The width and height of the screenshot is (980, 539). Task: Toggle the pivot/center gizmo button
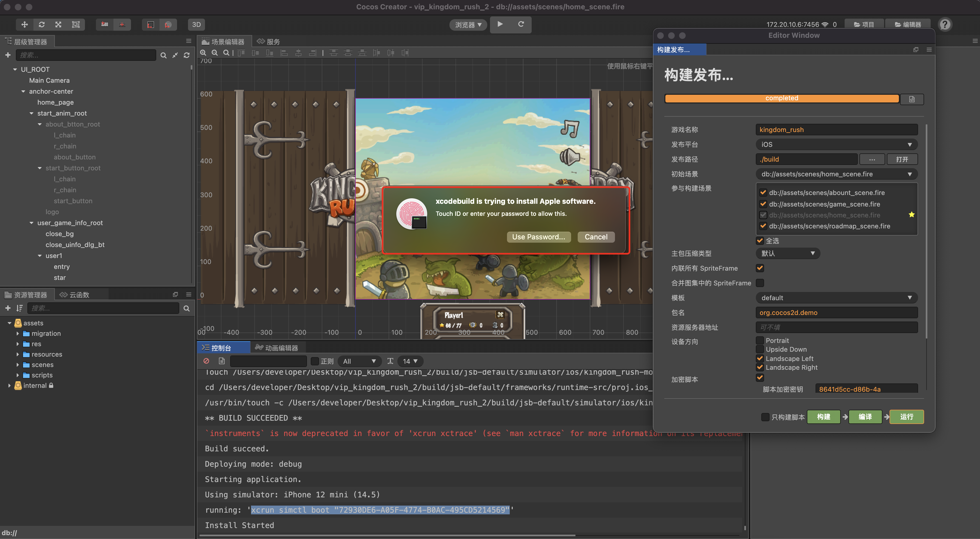151,24
